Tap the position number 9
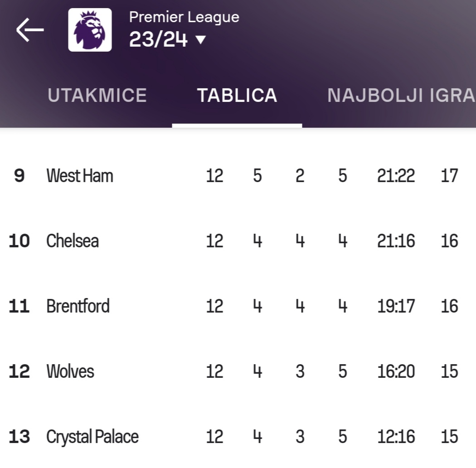The image size is (476, 468). pos(19,176)
